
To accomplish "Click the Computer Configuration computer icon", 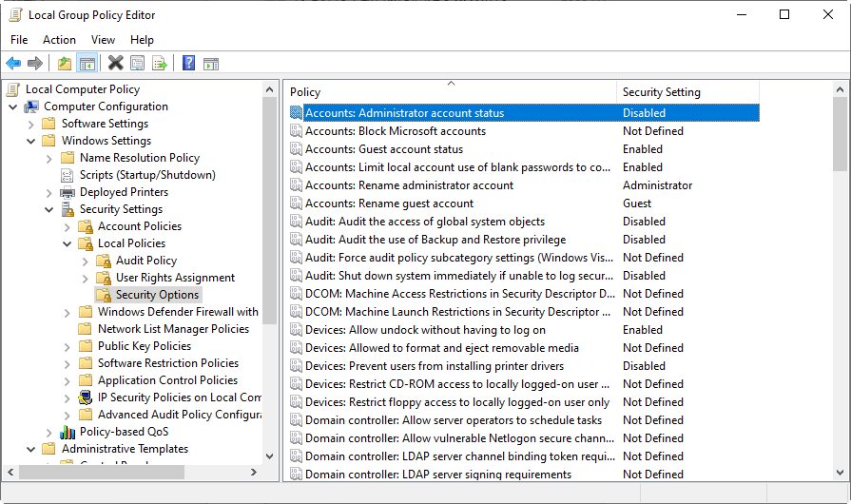I will 31,107.
